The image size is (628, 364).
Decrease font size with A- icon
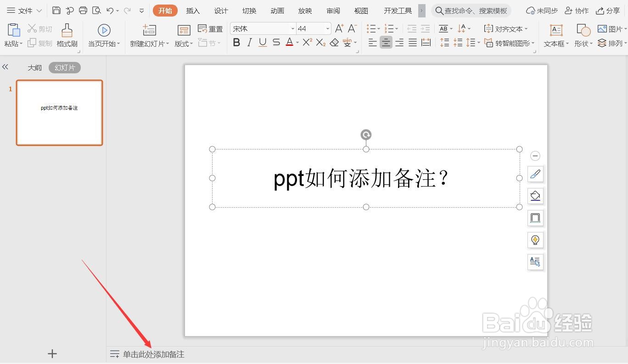pos(352,28)
